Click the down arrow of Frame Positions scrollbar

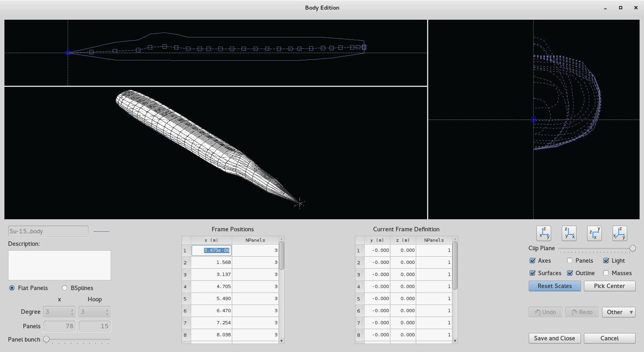point(281,341)
